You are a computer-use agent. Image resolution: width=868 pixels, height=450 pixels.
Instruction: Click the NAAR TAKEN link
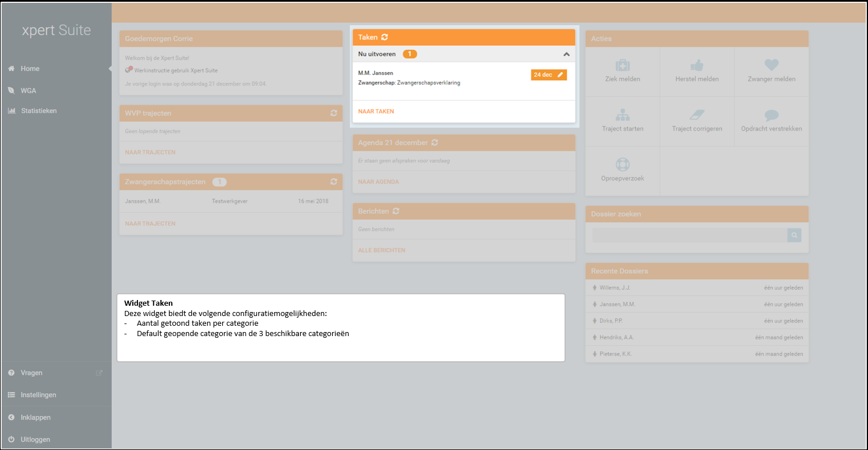(376, 112)
